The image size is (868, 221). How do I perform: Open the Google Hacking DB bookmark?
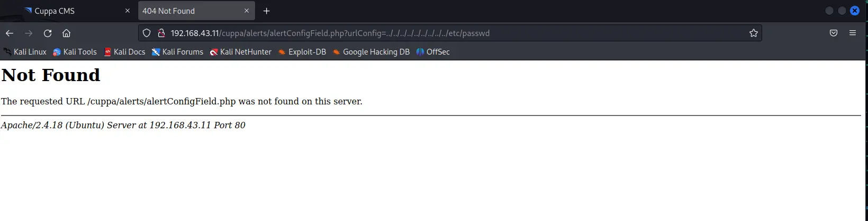coord(371,52)
